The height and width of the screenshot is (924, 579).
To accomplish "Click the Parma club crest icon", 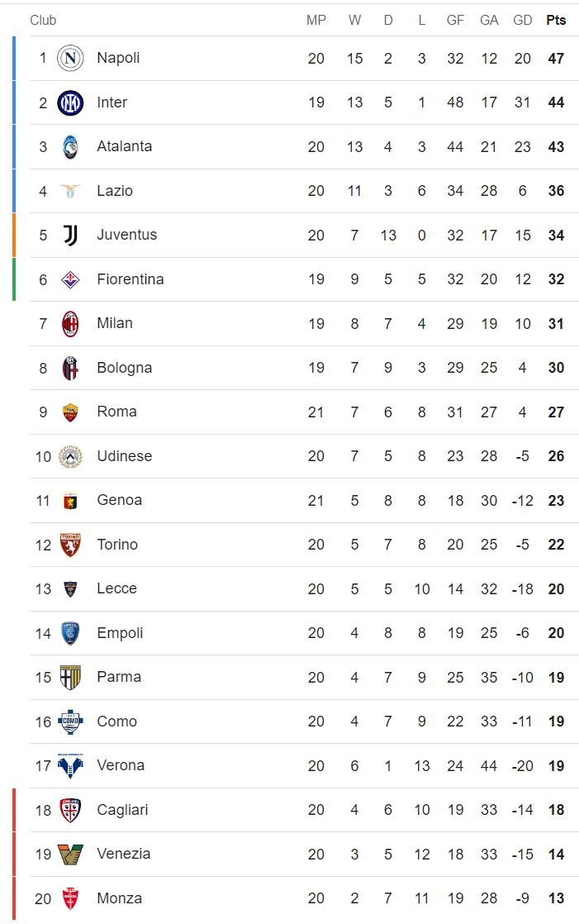I will click(x=70, y=678).
